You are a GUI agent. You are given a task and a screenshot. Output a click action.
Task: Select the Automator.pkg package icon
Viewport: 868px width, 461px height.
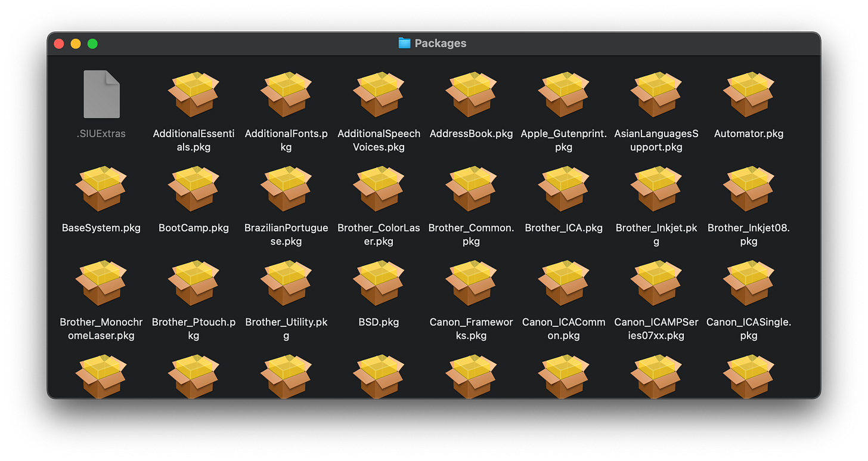coord(748,94)
